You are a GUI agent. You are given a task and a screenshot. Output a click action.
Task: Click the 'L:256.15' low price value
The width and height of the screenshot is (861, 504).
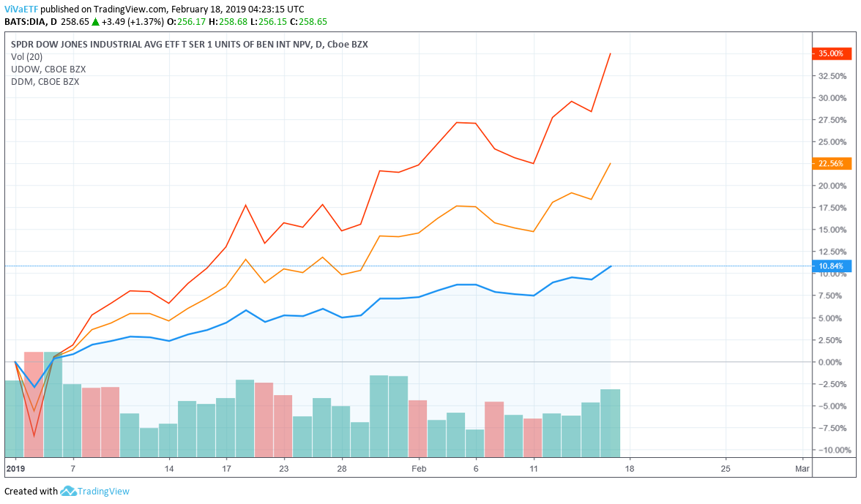268,22
